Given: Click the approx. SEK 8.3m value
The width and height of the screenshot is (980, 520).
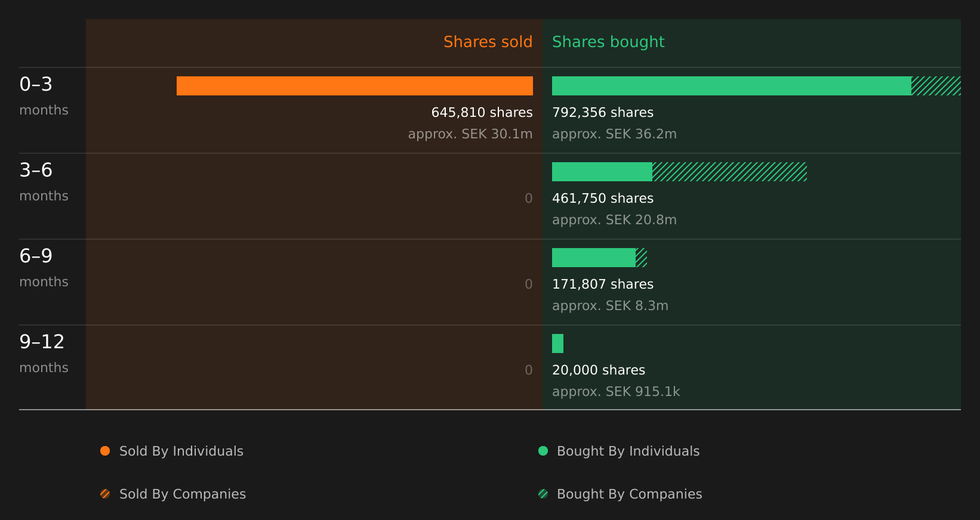Looking at the screenshot, I should click(x=610, y=306).
